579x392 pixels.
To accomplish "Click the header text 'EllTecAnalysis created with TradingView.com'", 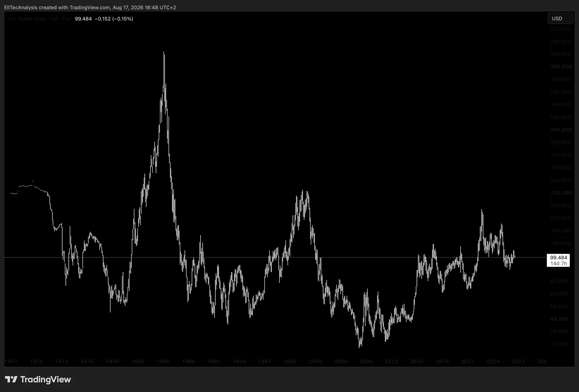I will pos(57,7).
